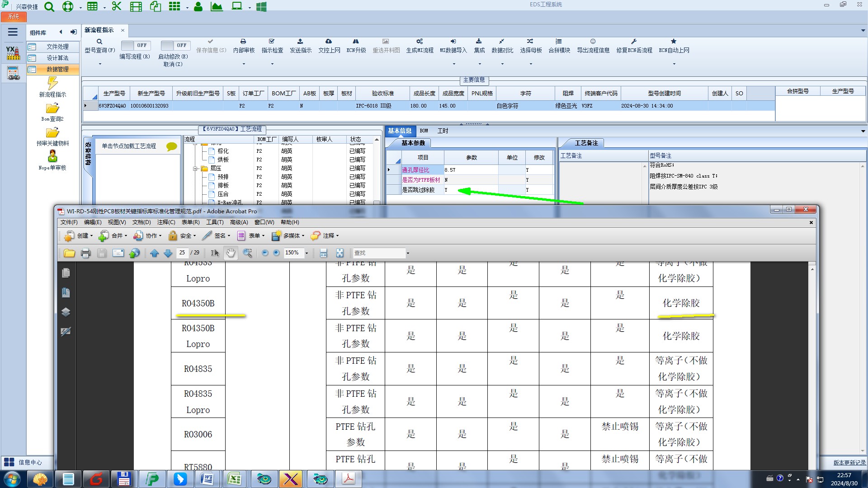The image size is (868, 488).
Task: Go to next page with the down arrow
Action: pos(168,253)
